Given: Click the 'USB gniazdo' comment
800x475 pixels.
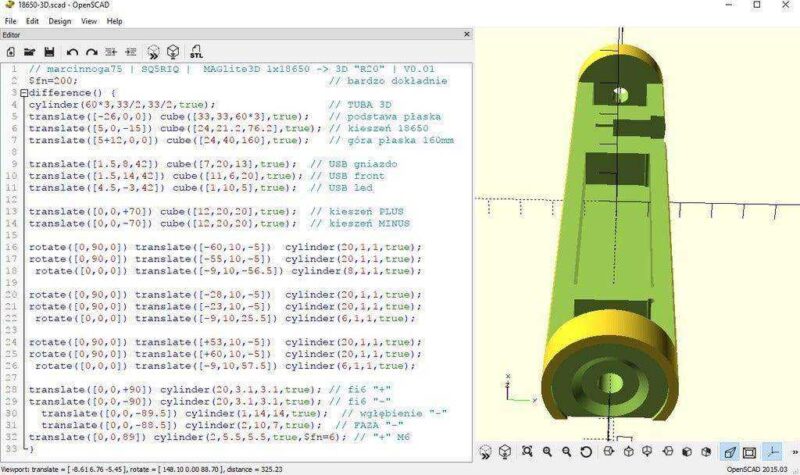Looking at the screenshot, I should 354,164.
